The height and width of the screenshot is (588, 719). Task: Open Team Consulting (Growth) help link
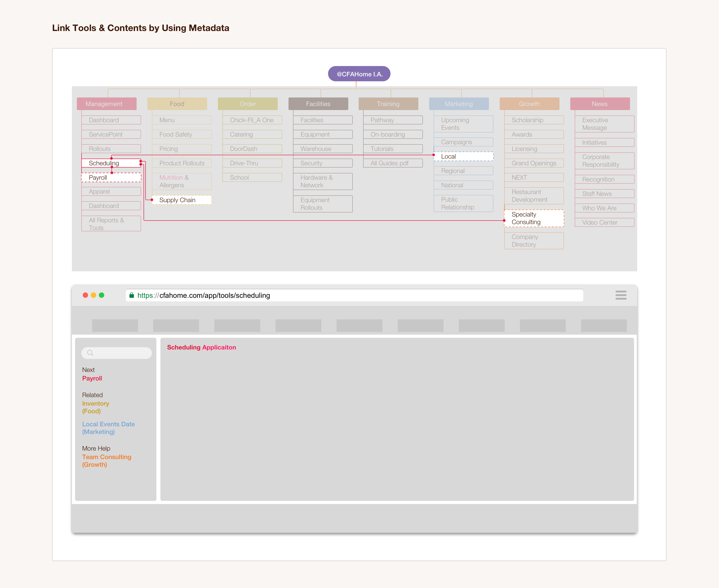pyautogui.click(x=107, y=461)
